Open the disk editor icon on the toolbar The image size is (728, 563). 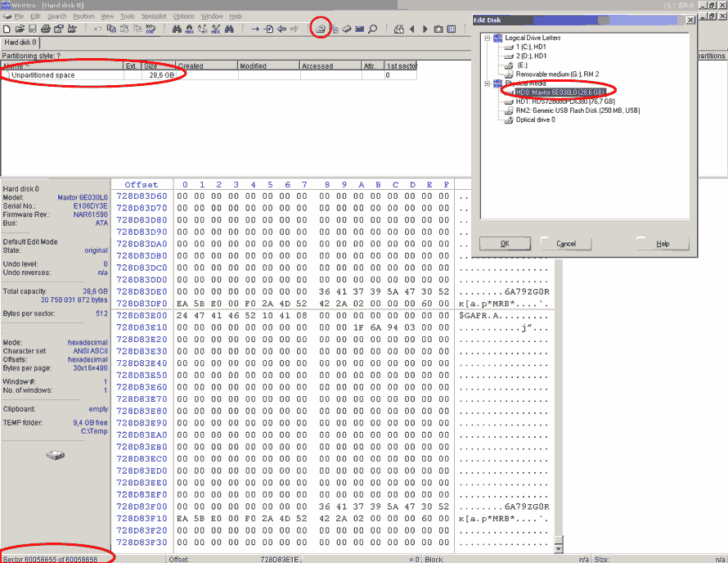[320, 28]
